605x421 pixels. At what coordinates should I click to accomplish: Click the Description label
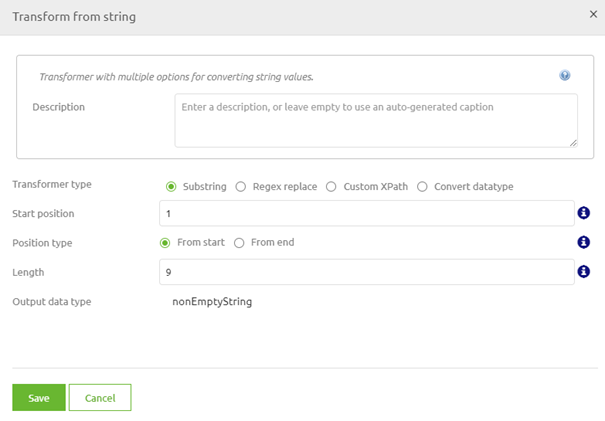[58, 107]
